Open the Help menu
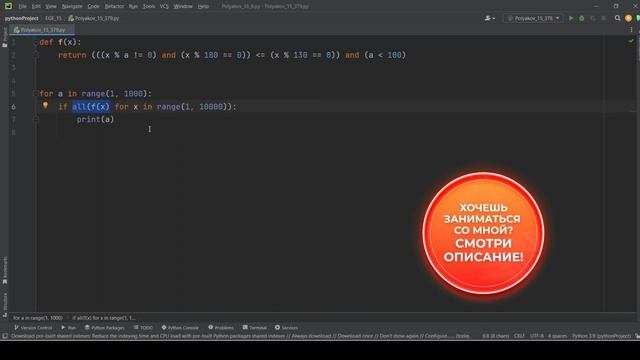The height and width of the screenshot is (360, 640). (x=203, y=6)
